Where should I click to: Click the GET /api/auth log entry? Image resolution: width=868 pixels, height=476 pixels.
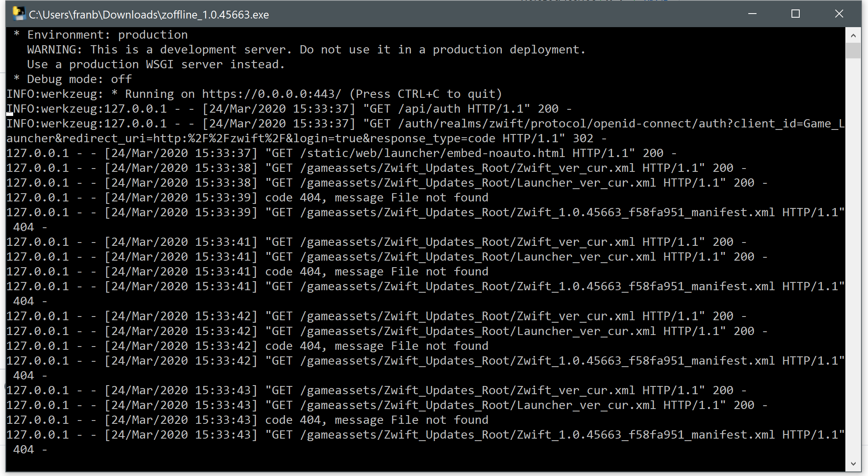pyautogui.click(x=288, y=108)
